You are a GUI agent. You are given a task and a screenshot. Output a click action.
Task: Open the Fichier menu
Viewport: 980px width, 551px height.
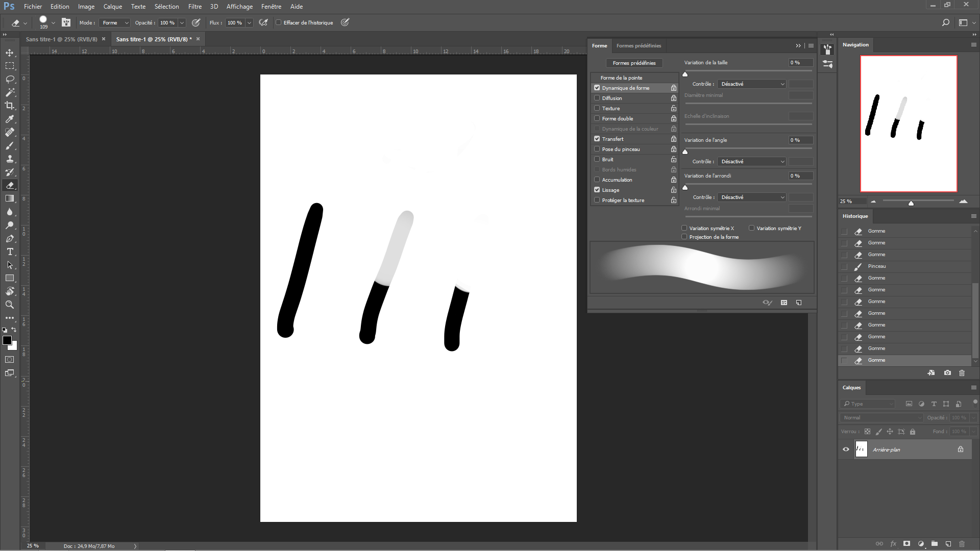(x=33, y=7)
